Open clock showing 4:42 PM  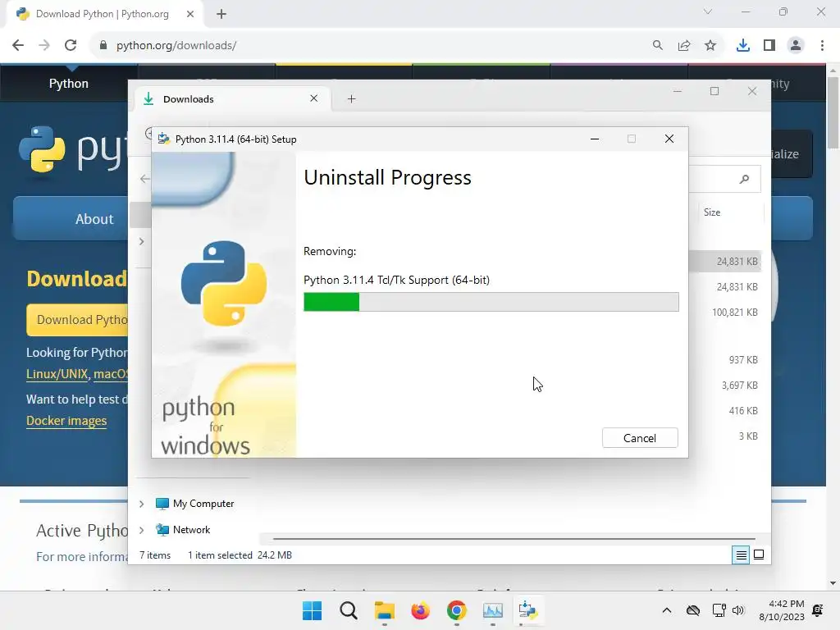[782, 610]
